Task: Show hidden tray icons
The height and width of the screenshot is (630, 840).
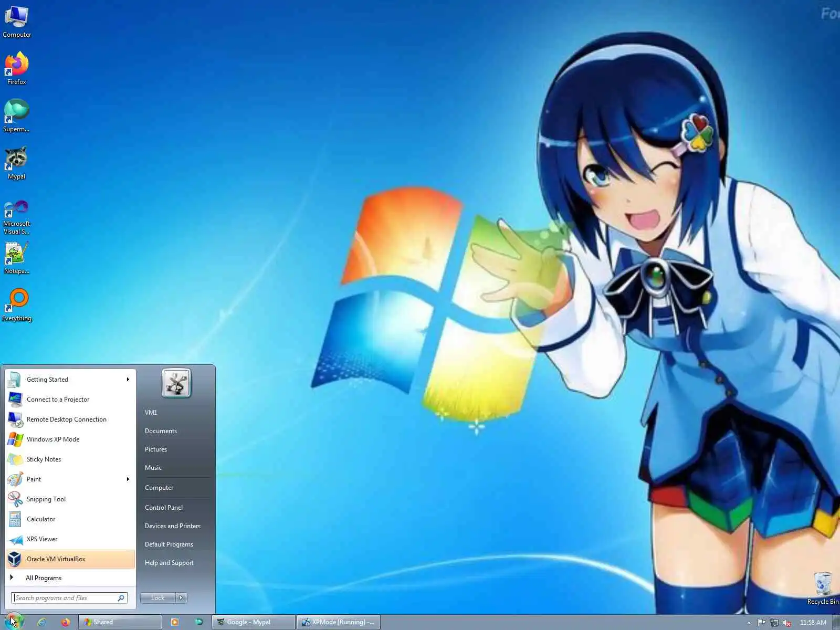Action: pyautogui.click(x=749, y=623)
